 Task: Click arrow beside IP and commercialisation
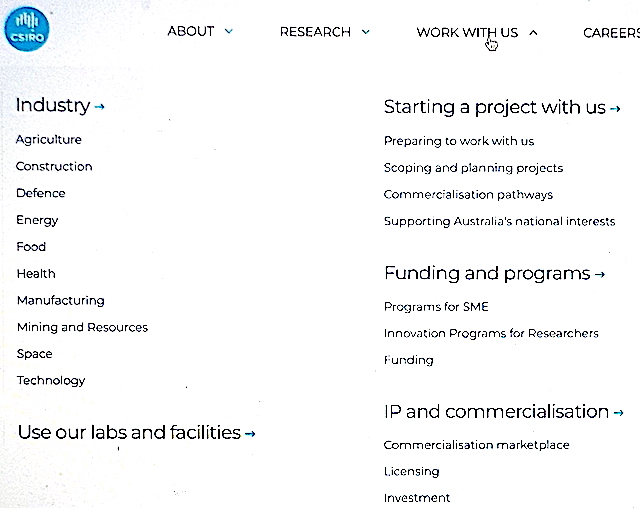coord(619,412)
